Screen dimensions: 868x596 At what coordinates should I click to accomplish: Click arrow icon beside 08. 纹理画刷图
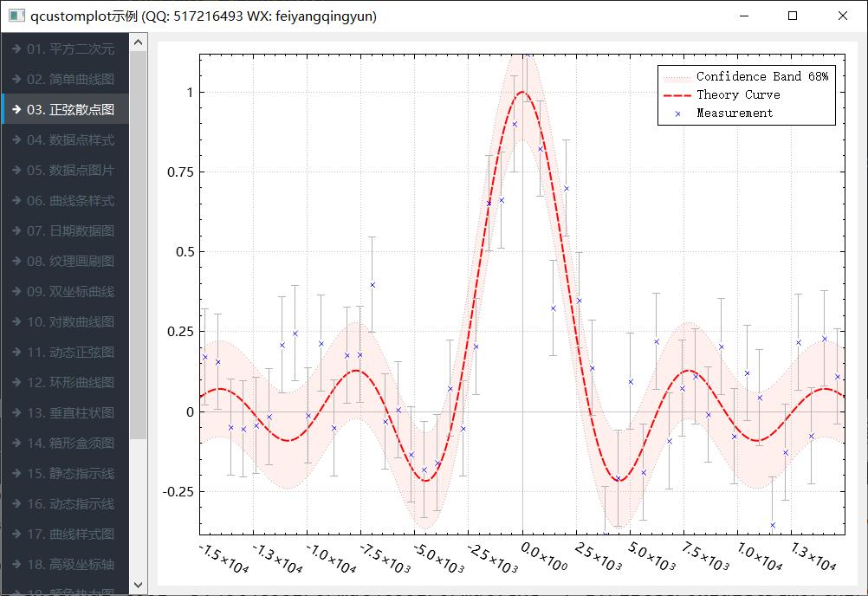point(16,262)
